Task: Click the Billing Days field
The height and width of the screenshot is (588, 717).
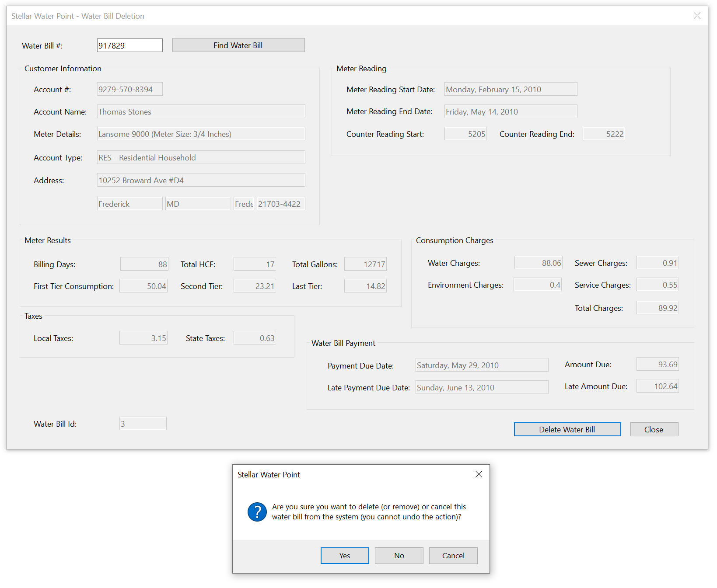Action: [x=144, y=264]
